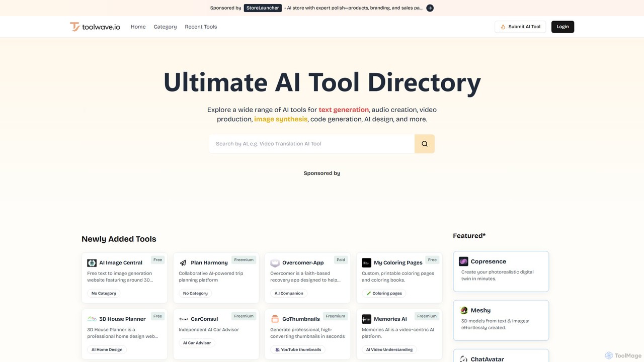The width and height of the screenshot is (644, 362).
Task: Click the AI Home Design category tag
Action: pyautogui.click(x=107, y=349)
